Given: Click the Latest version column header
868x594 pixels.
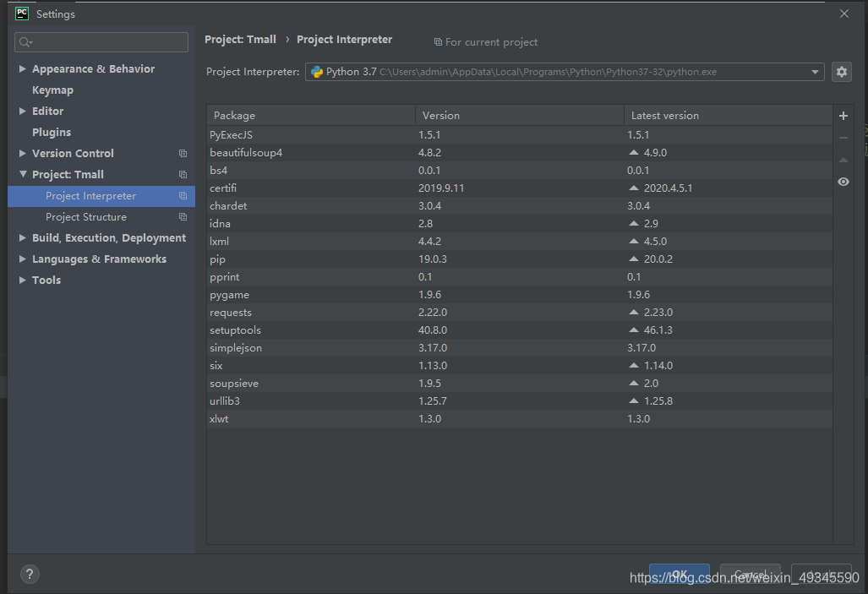Looking at the screenshot, I should (729, 115).
